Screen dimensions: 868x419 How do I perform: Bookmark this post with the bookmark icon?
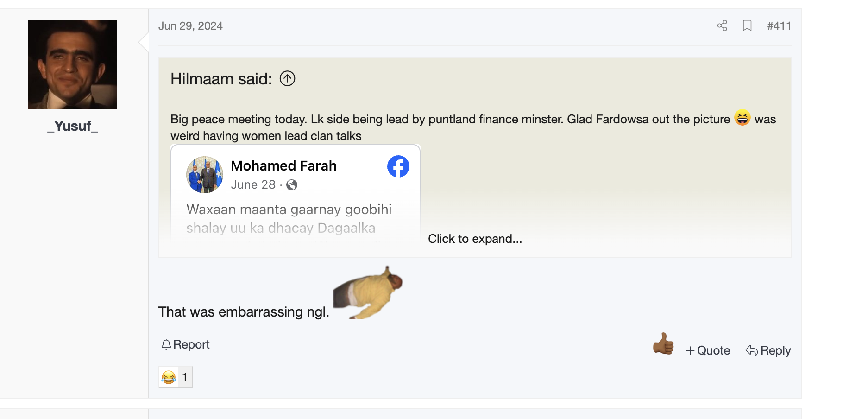pos(747,26)
